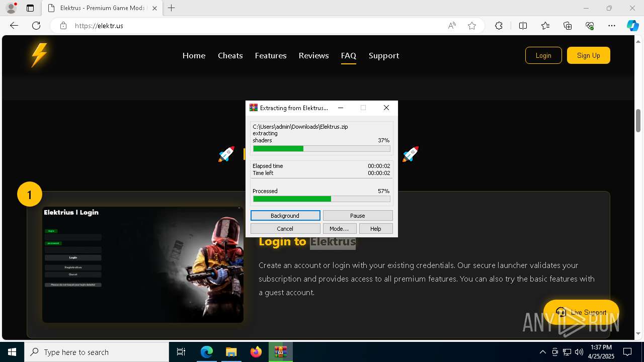
Task: Open Firefox from taskbar
Action: (256, 352)
